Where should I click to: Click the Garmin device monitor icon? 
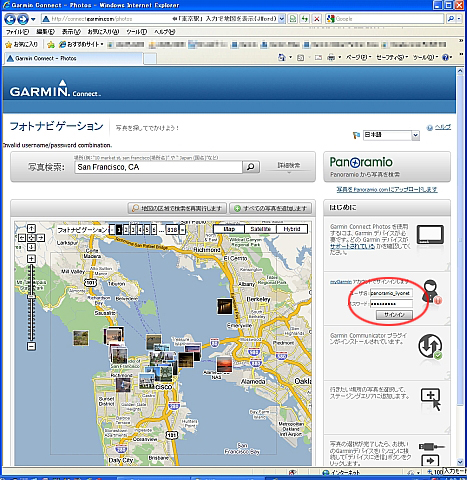pos(430,235)
